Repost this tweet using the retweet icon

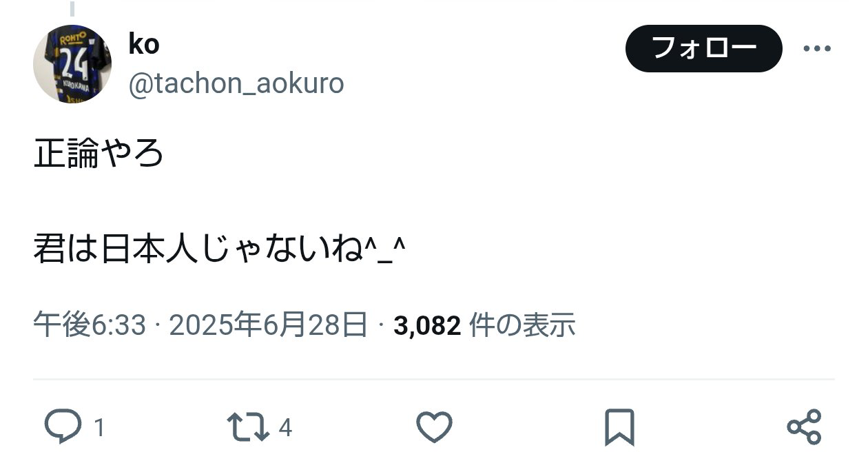point(248,427)
